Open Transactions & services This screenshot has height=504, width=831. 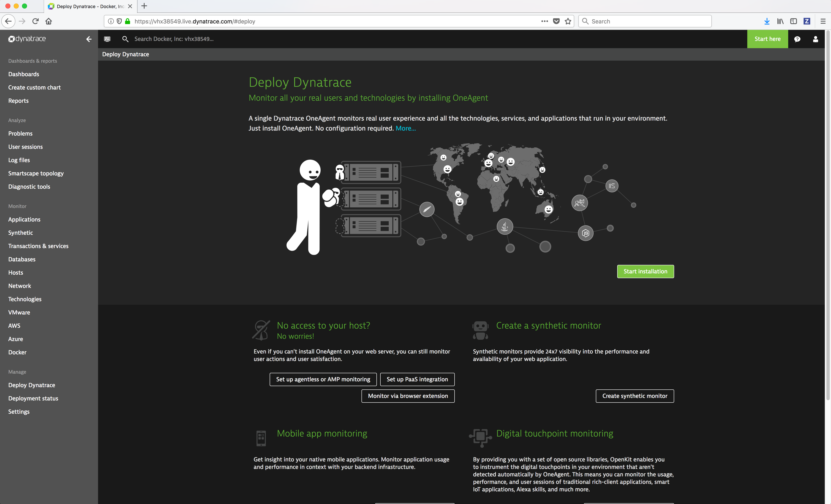(x=38, y=246)
